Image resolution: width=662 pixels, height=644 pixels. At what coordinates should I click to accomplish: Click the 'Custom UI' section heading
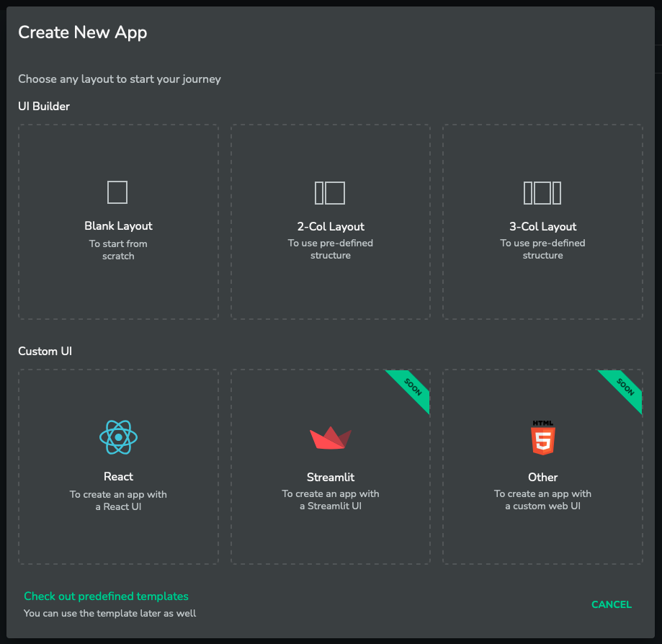pyautogui.click(x=45, y=352)
